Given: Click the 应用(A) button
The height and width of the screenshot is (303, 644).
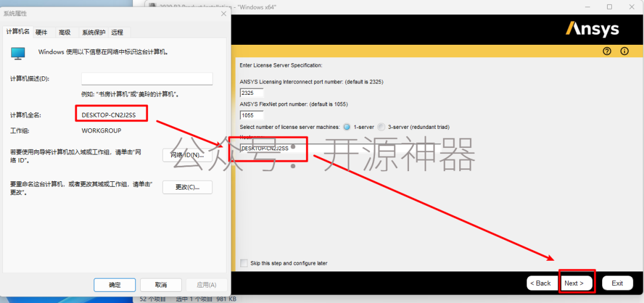Looking at the screenshot, I should [x=206, y=285].
